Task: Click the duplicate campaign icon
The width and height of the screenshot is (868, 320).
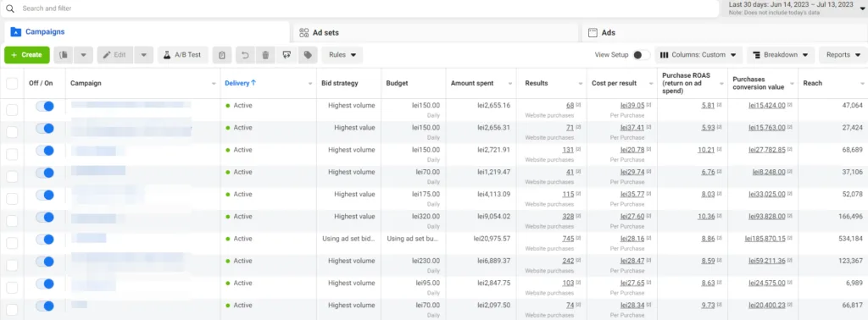Action: coord(64,55)
